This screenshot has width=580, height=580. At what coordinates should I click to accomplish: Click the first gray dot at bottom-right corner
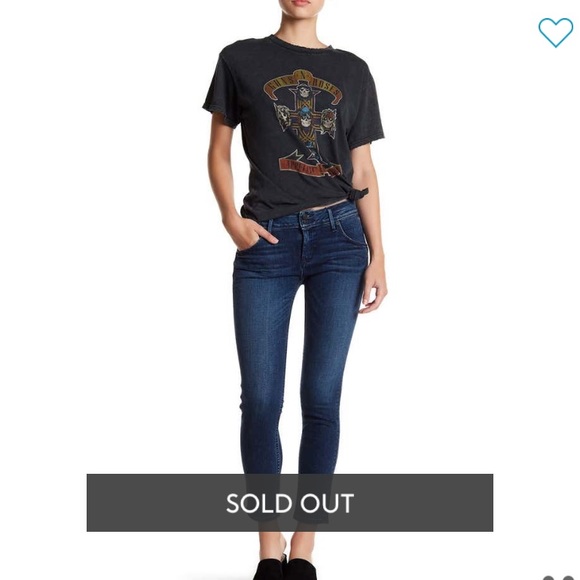(550, 578)
